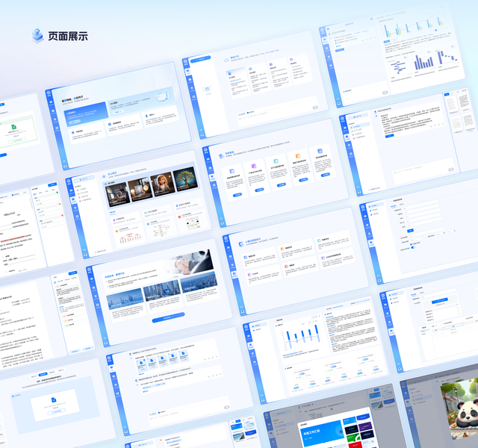
Task: Click red-dot mind map card icon in gallery screen
Action: (x=179, y=217)
